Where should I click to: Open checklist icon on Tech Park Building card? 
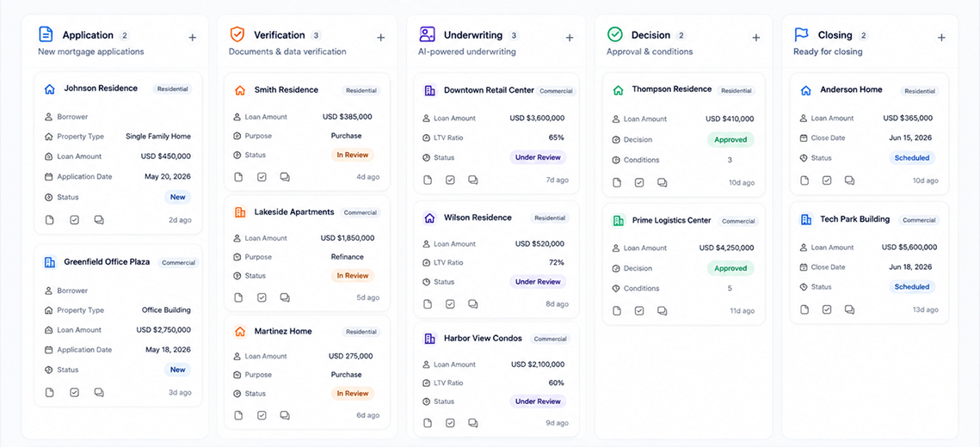827,309
